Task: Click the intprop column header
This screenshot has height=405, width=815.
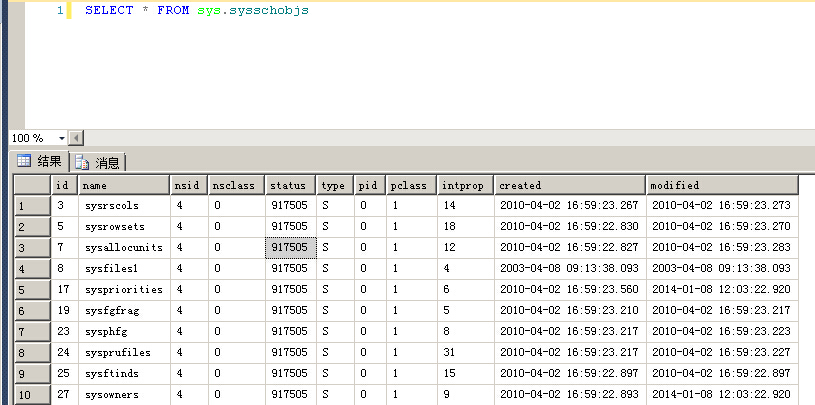Action: coord(465,185)
